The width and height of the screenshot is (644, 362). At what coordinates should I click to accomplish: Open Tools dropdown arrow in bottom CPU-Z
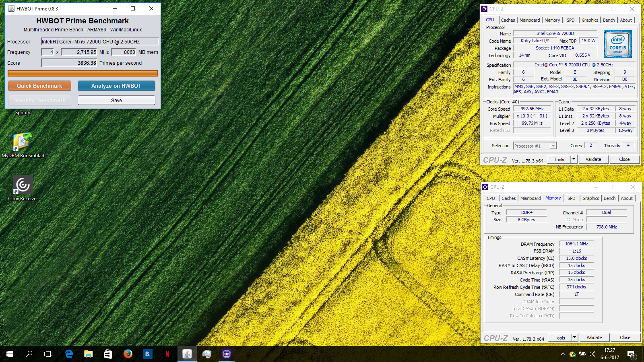[575, 337]
